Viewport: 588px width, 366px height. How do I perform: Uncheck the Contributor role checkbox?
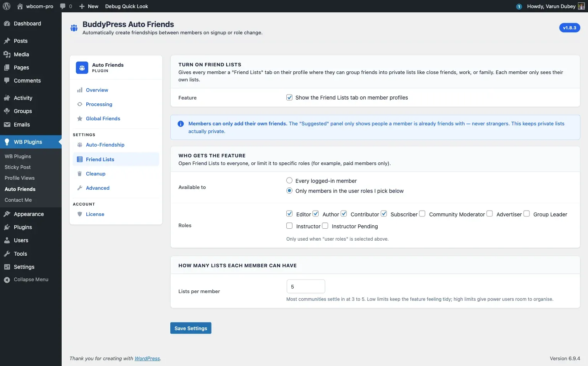point(344,214)
